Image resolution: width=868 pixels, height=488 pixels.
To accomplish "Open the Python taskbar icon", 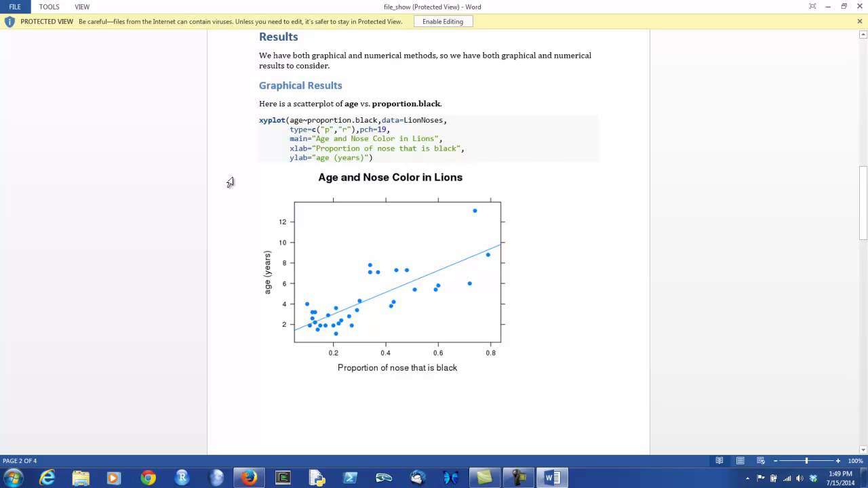I will point(317,478).
